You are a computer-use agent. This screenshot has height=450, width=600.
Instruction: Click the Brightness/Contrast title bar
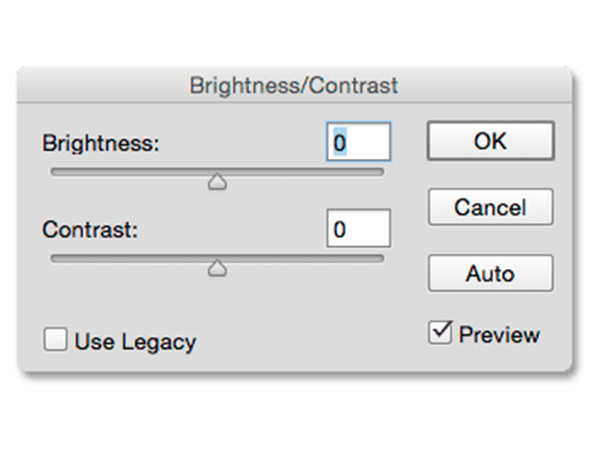click(293, 86)
